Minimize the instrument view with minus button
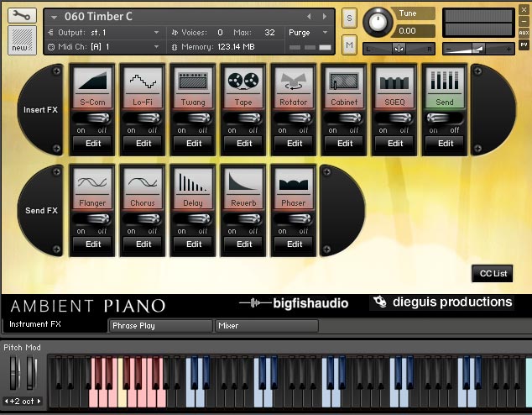532x415 pixels. (x=524, y=21)
